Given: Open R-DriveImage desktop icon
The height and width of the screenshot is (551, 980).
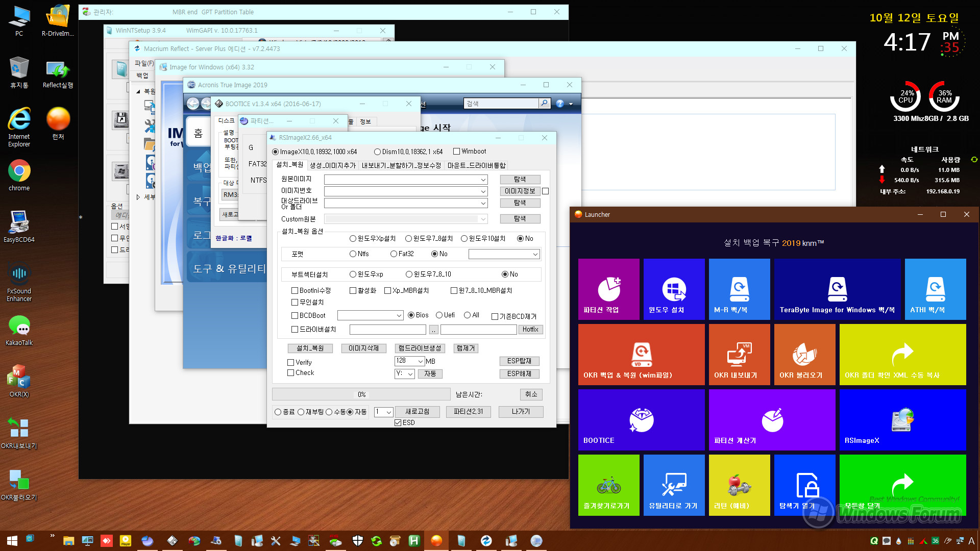Looking at the screenshot, I should pos(58,20).
